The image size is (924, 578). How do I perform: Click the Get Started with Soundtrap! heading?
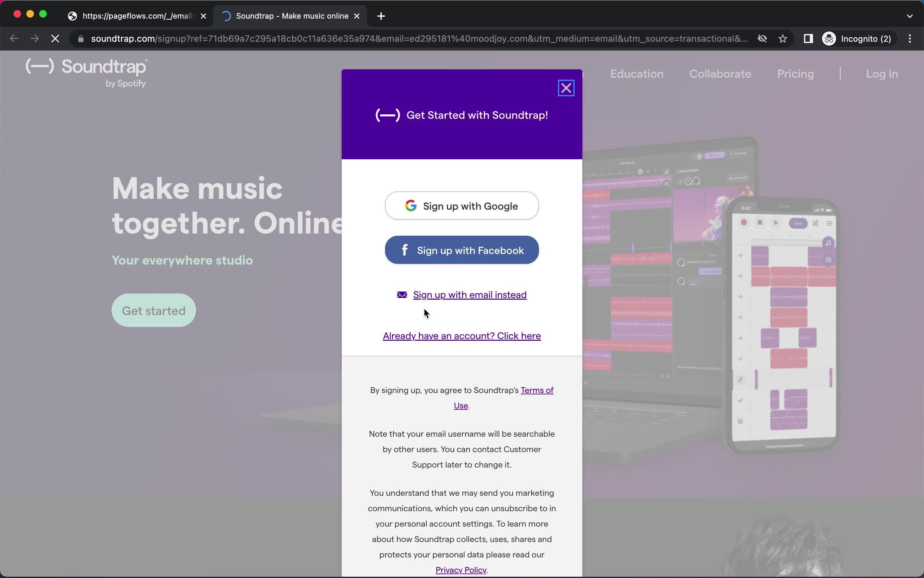click(477, 115)
